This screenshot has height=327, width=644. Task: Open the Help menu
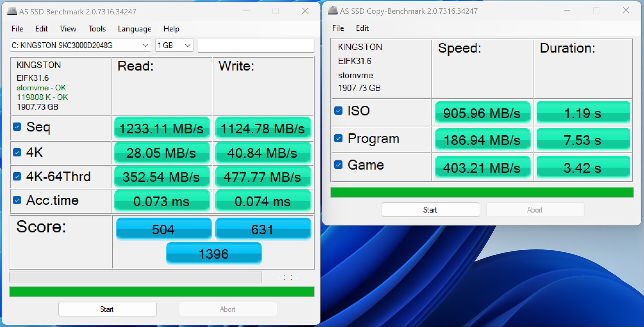(171, 29)
